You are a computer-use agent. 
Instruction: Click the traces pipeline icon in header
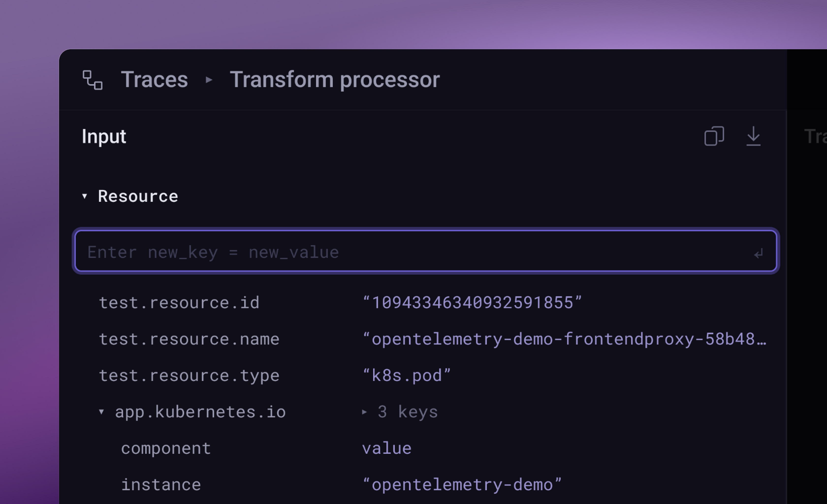point(92,80)
